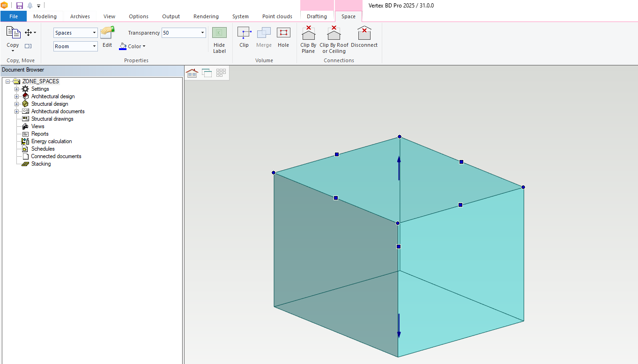The image size is (638, 364).
Task: Click Clip By Roof or Ceiling
Action: pos(334,34)
